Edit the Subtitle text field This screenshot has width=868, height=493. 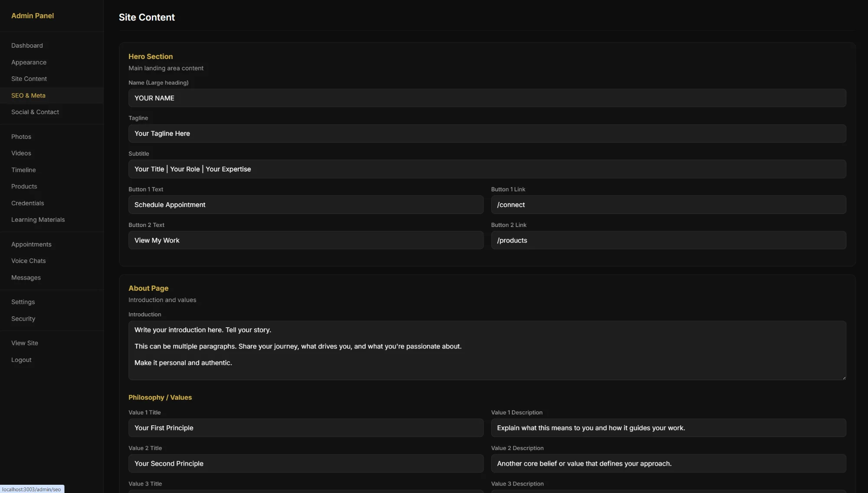(487, 169)
